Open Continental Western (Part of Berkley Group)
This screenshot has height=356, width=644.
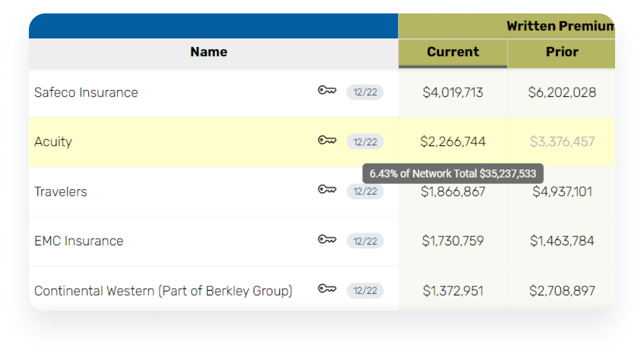(x=163, y=291)
